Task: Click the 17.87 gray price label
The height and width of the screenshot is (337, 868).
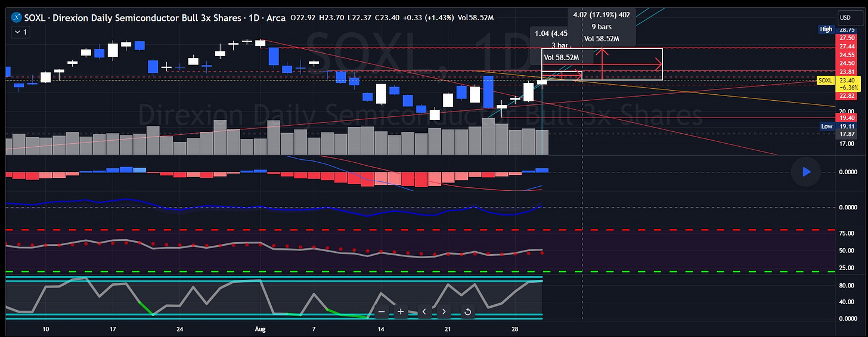Action: [x=846, y=134]
